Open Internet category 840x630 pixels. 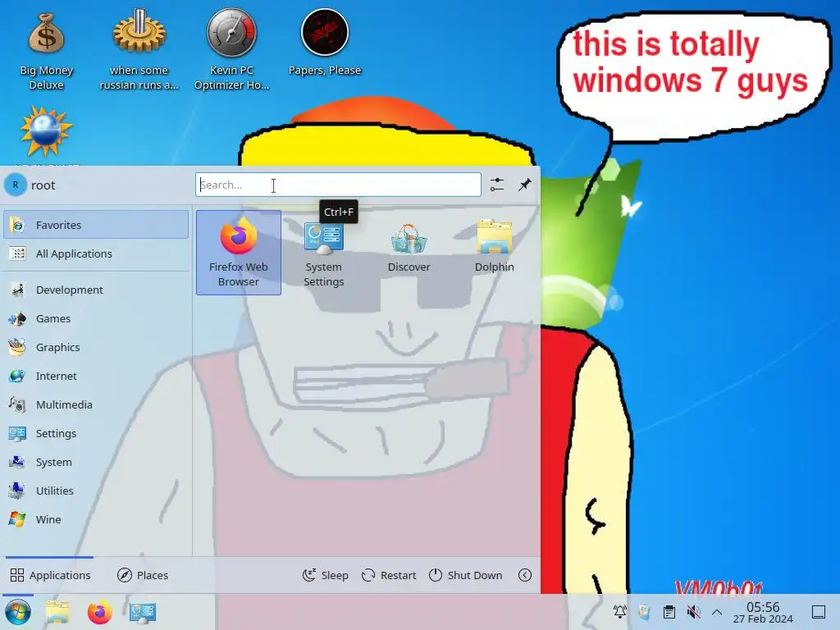coord(96,376)
